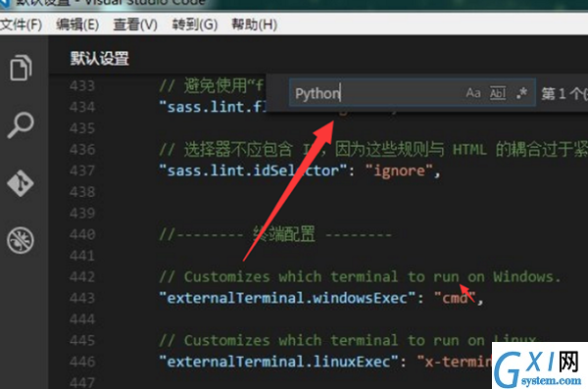Toggle regular expression option in find box
This screenshot has height=389, width=588.
521,93
